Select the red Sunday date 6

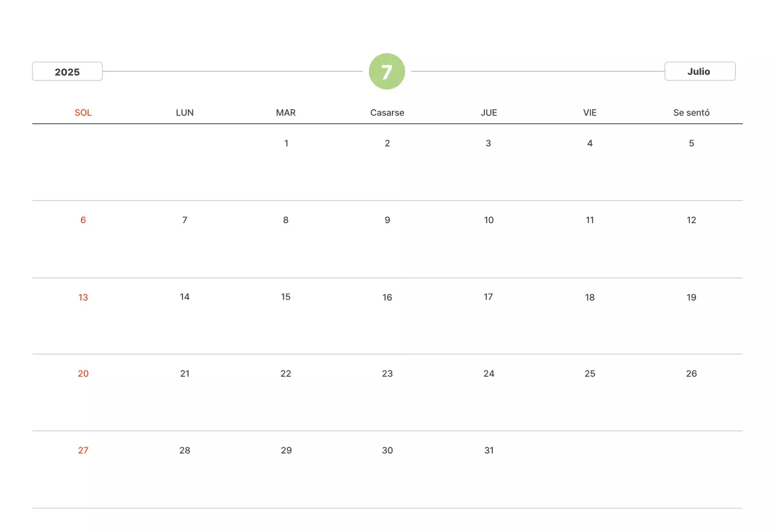point(83,220)
